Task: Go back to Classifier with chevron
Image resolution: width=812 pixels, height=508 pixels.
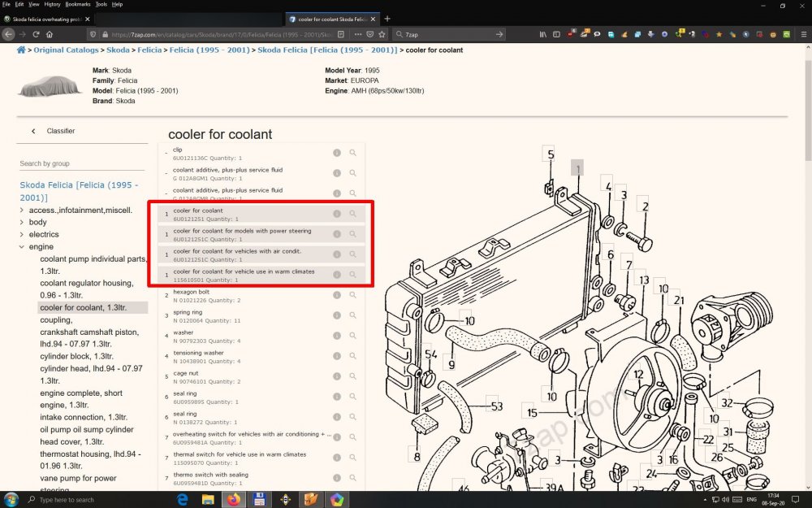Action: point(33,131)
